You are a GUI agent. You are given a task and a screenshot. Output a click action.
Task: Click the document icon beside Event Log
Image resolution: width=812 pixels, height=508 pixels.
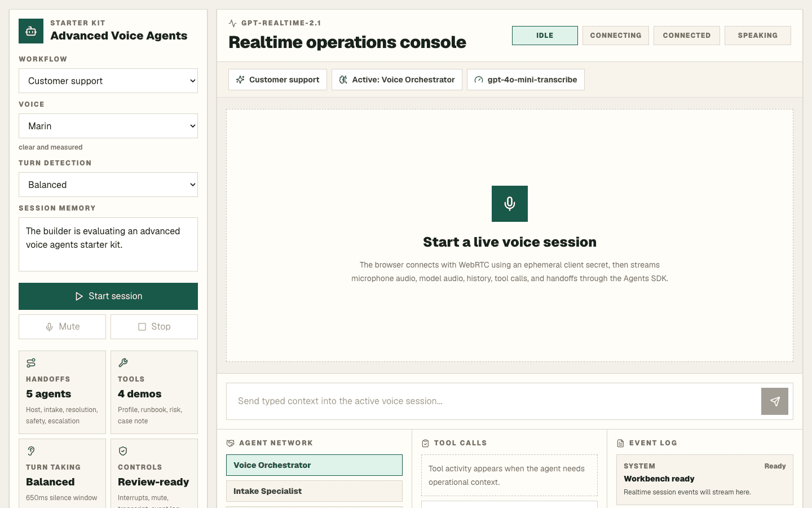pos(620,443)
